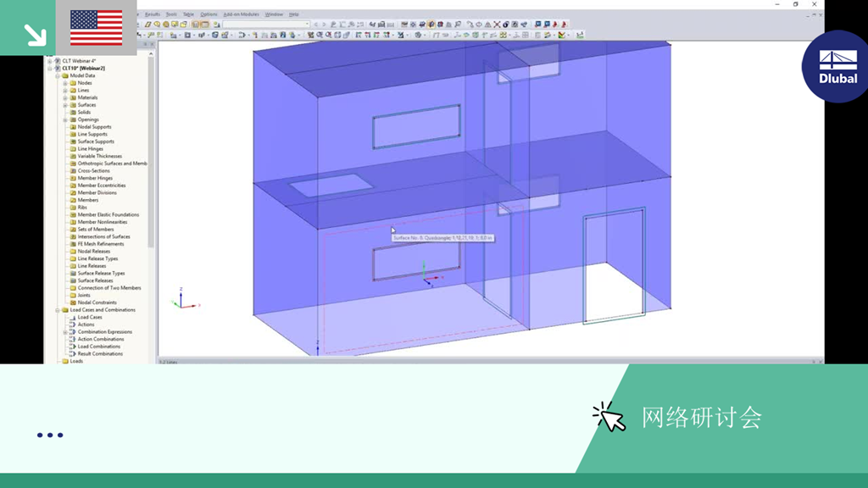The height and width of the screenshot is (488, 868).
Task: Select Result Combinations tree item
Action: click(100, 353)
